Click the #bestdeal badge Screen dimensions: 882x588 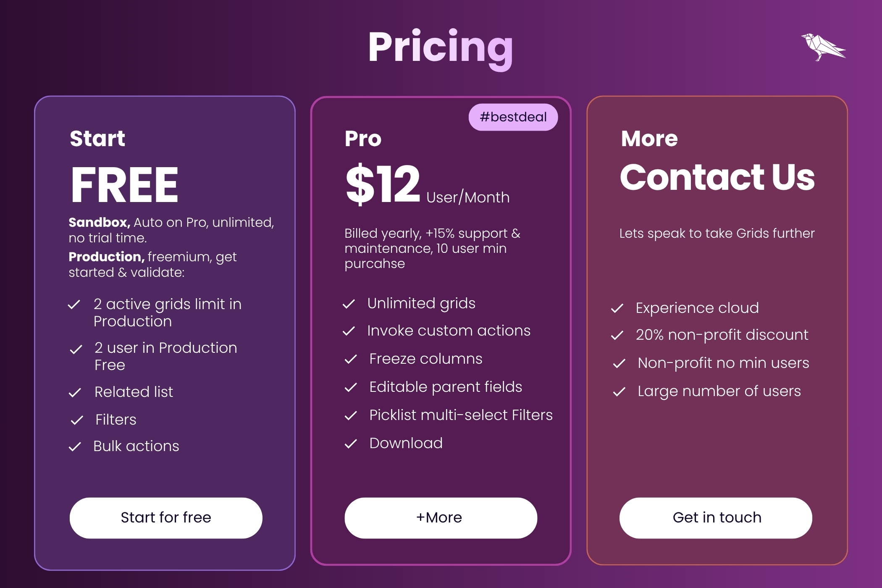pyautogui.click(x=513, y=117)
